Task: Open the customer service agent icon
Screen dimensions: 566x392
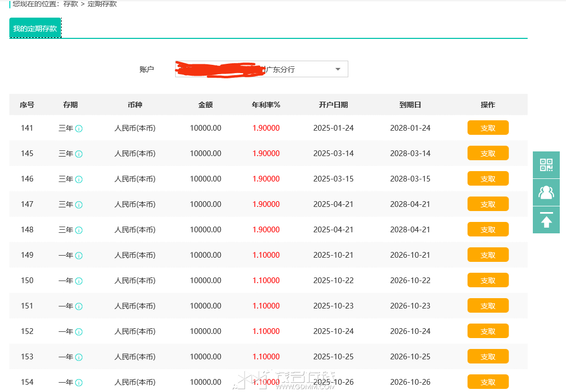Action: coord(546,192)
